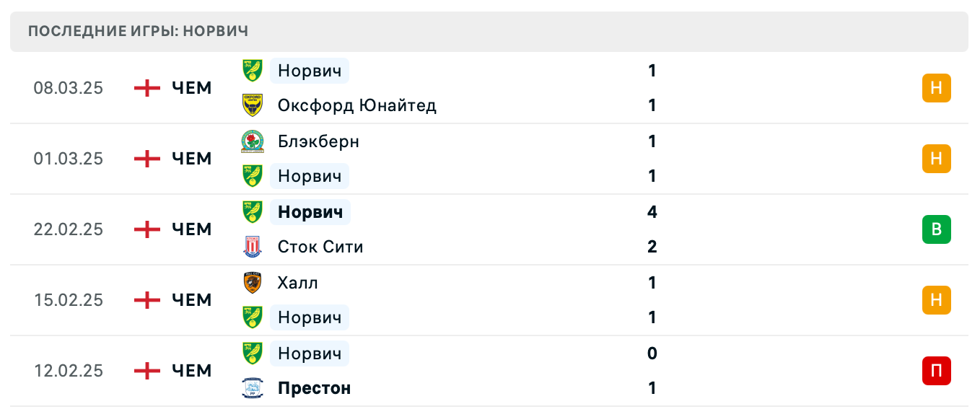
Task: Click the yellow Н badge for the Hull draw
Action: coord(936,300)
